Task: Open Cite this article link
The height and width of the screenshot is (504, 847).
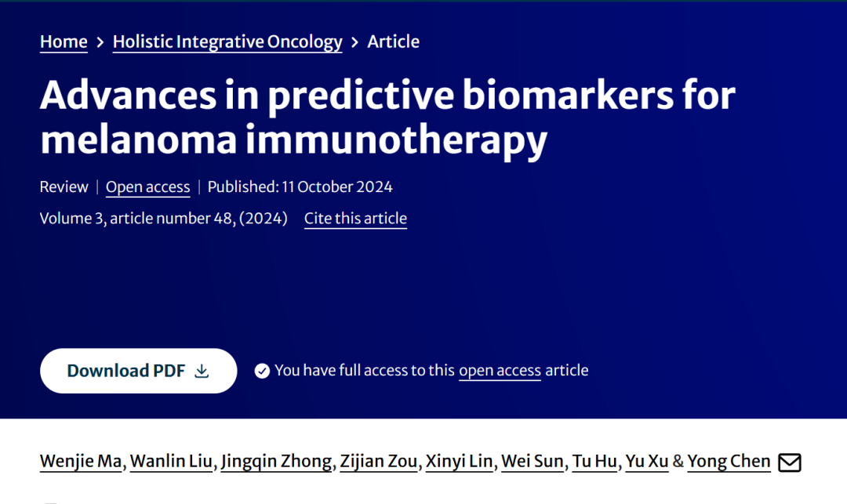Action: (x=355, y=219)
